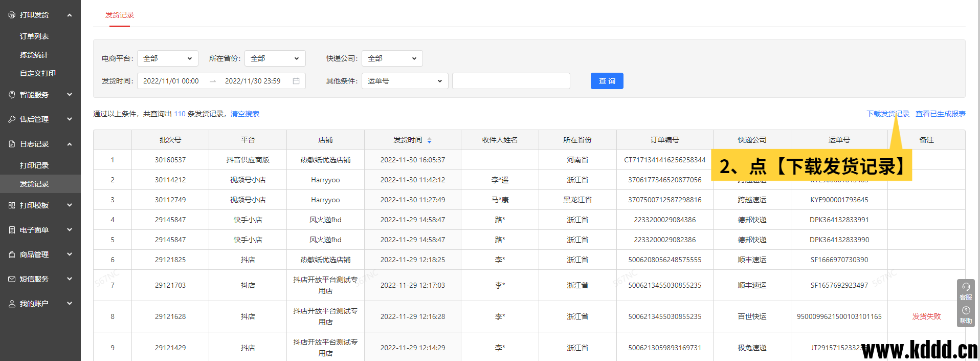Click timestamp 2022-11-30 16:05:37
The height and width of the screenshot is (361, 980).
coord(413,160)
